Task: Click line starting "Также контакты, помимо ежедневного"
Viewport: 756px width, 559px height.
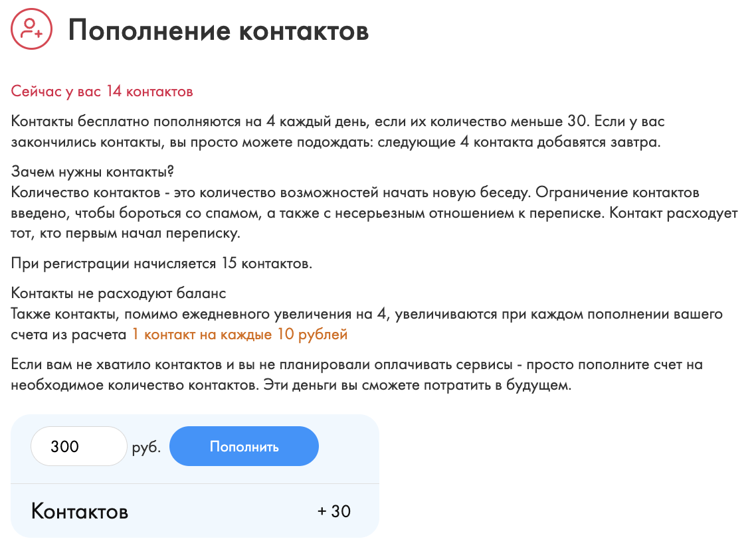Action: [x=367, y=314]
